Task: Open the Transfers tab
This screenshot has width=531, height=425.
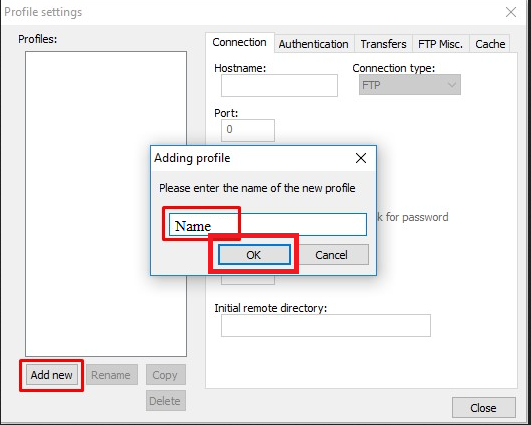Action: (x=383, y=44)
